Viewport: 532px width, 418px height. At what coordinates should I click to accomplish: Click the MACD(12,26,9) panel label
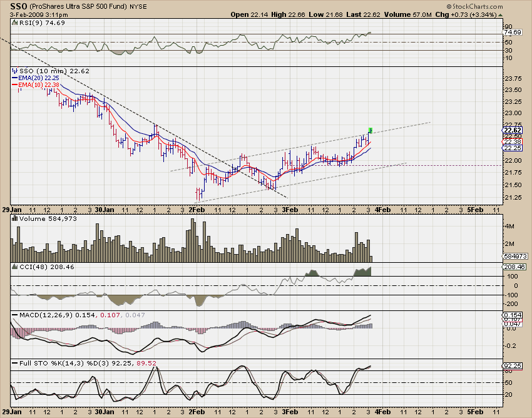pos(46,315)
